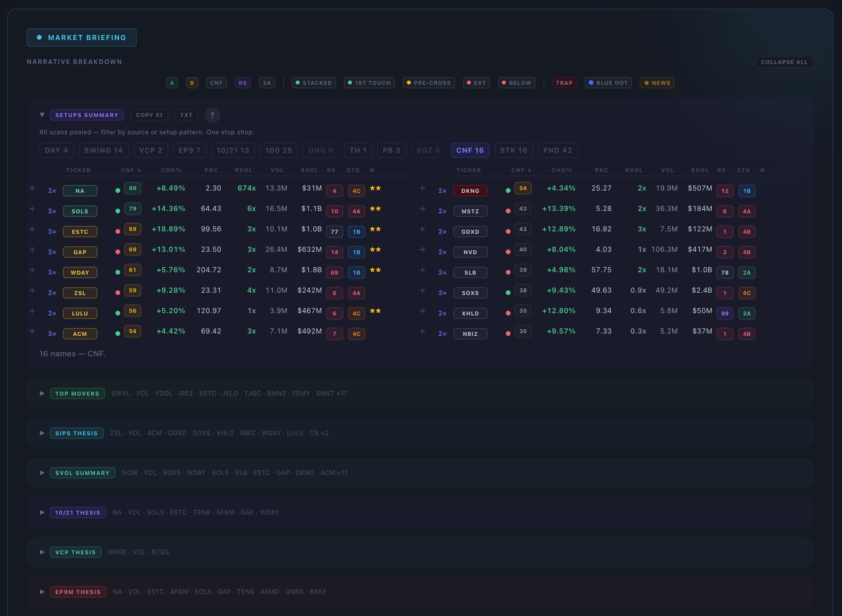The height and width of the screenshot is (616, 842).
Task: Select the VCP 2 filter tab
Action: tap(151, 150)
